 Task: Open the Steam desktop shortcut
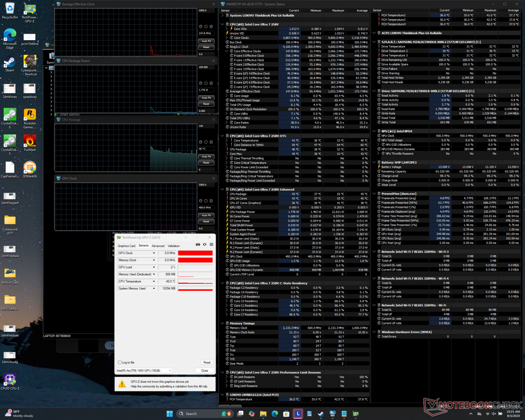pyautogui.click(x=10, y=64)
